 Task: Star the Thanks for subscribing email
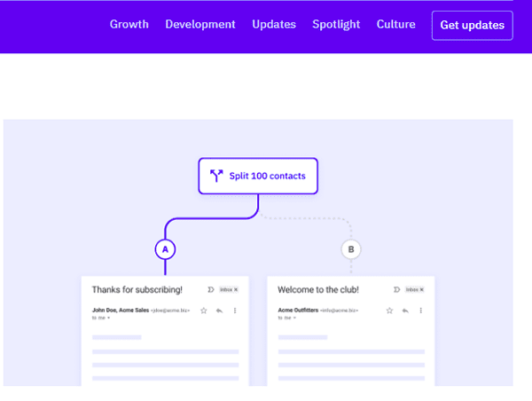point(203,311)
